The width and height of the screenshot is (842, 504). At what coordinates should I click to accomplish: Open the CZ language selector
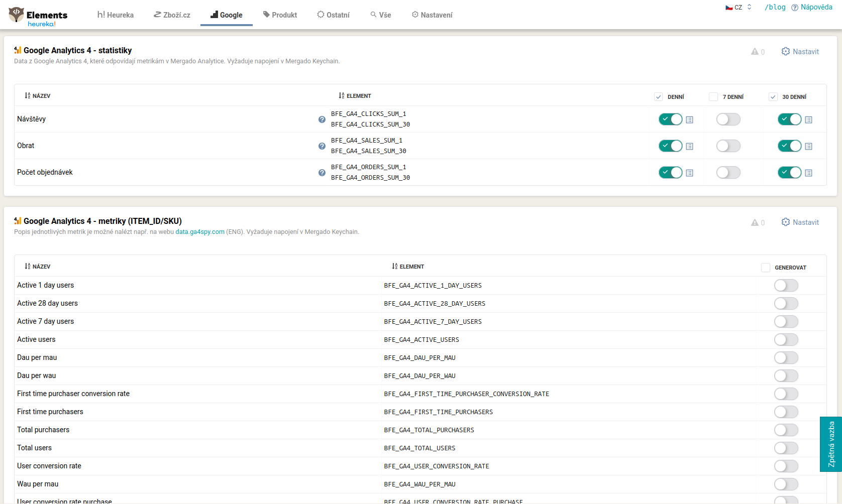739,8
